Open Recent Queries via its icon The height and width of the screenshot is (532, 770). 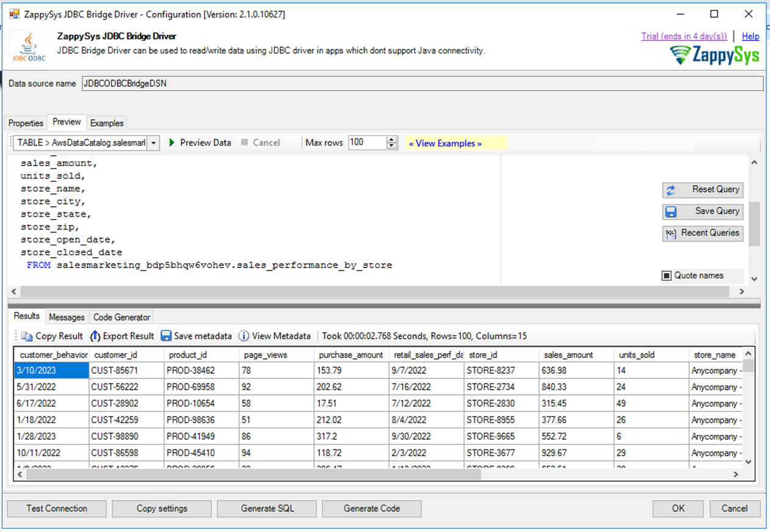670,233
